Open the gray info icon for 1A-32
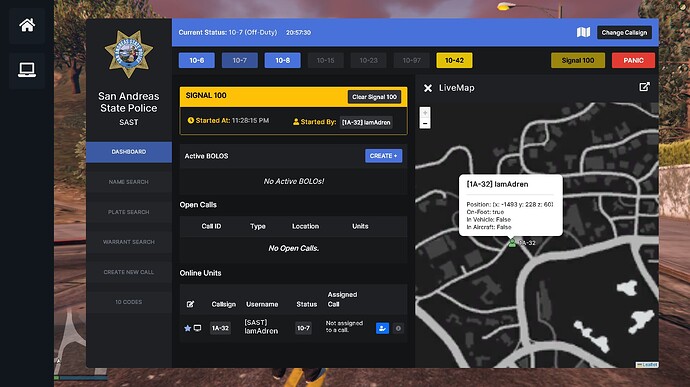690x387 pixels. tap(398, 328)
